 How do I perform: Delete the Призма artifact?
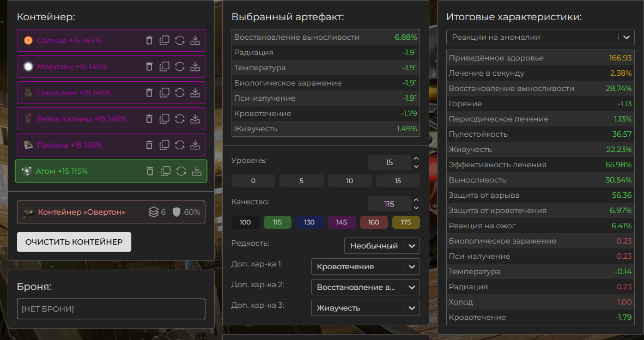pos(149,145)
